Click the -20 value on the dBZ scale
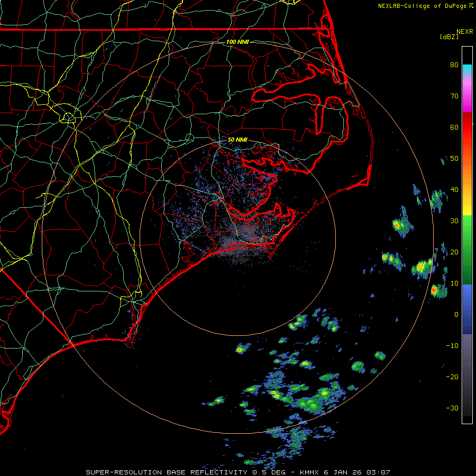This screenshot has height=476, width=476. [x=452, y=377]
